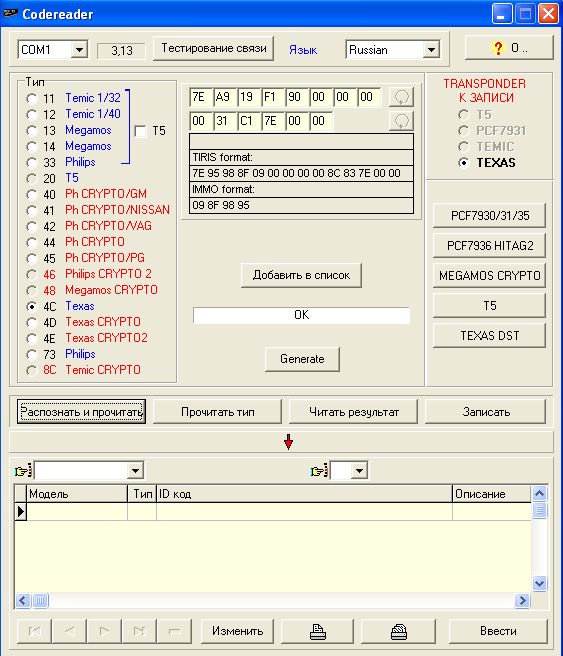Select type 40 Ph CRYPTO/GM radio button
Image resolution: width=563 pixels, height=656 pixels.
(x=31, y=195)
